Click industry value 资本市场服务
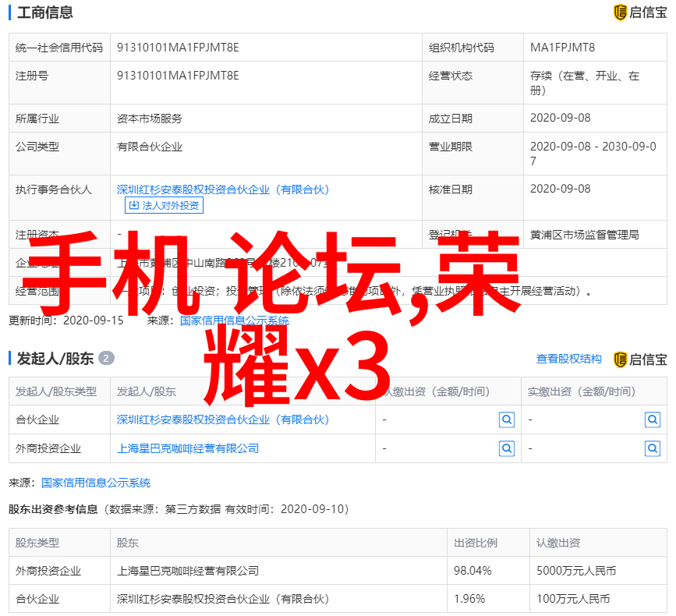676x616 pixels. [x=150, y=118]
